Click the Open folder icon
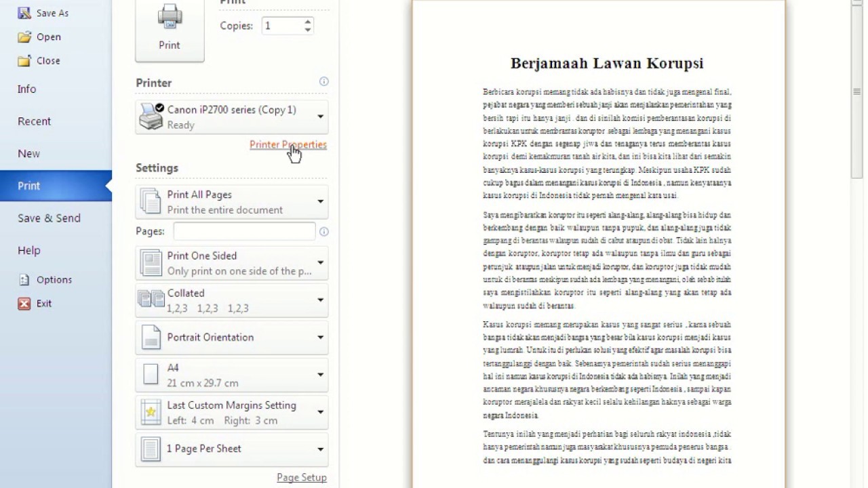 click(24, 37)
